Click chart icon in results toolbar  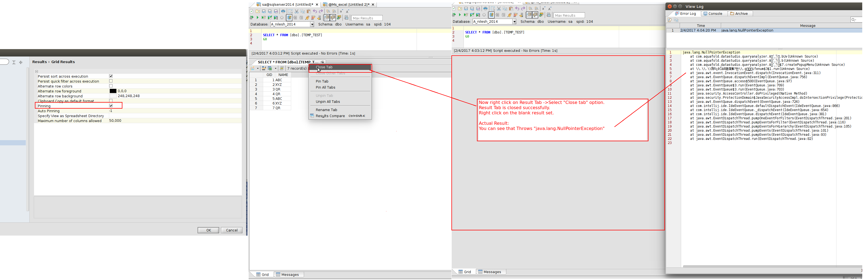point(252,68)
